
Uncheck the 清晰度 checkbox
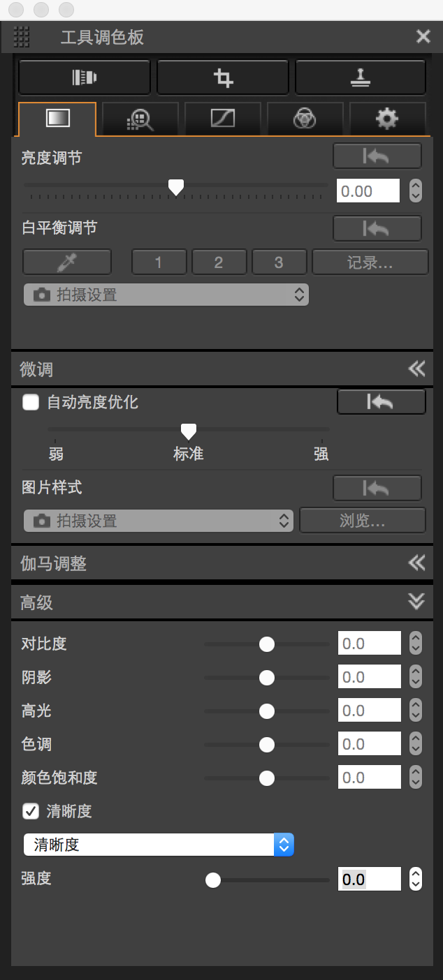31,811
